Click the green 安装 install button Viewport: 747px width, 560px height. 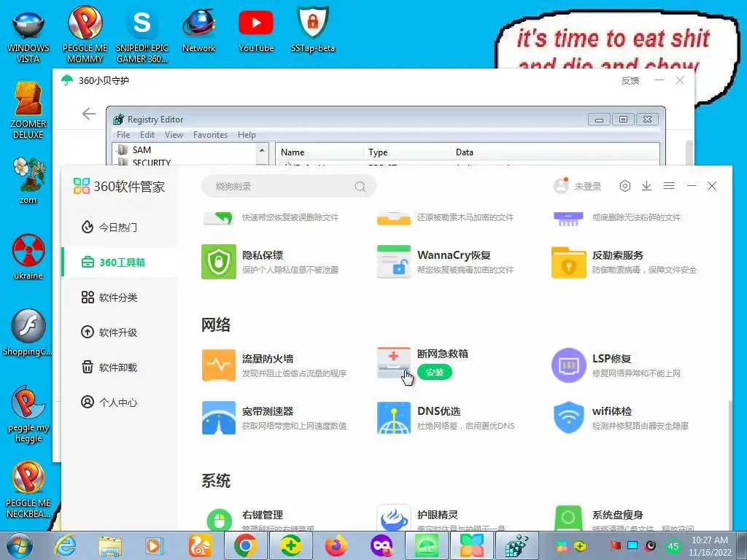pyautogui.click(x=435, y=373)
